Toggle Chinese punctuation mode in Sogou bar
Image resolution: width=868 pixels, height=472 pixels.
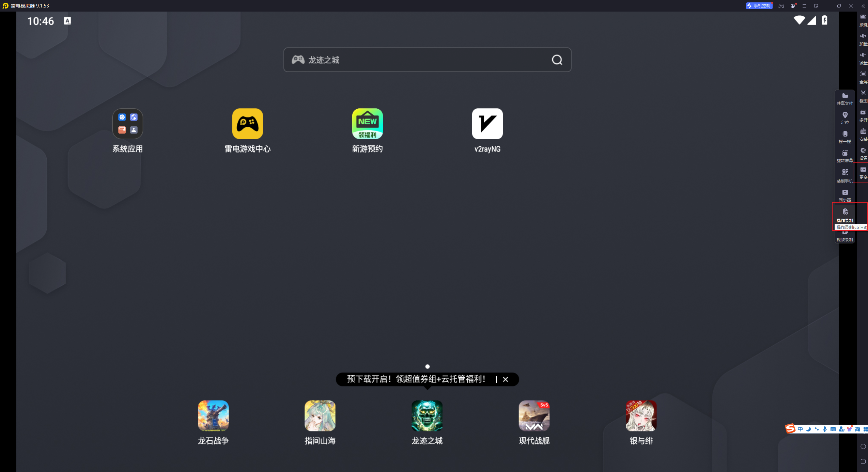pos(817,429)
